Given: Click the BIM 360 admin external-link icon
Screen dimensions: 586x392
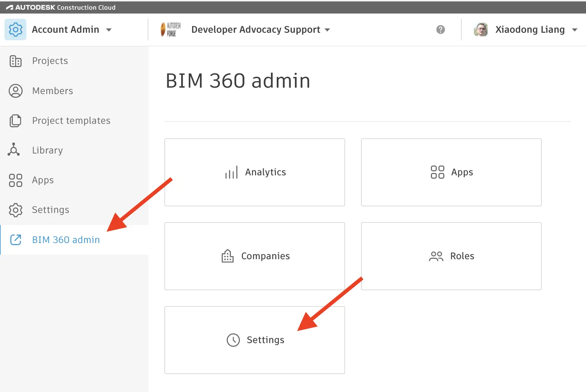Looking at the screenshot, I should pos(15,240).
